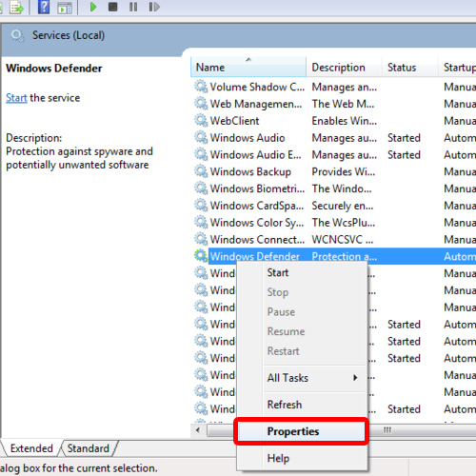Click 'The WcsPlu...' description cell
Image resolution: width=476 pixels, height=476 pixels.
(344, 223)
